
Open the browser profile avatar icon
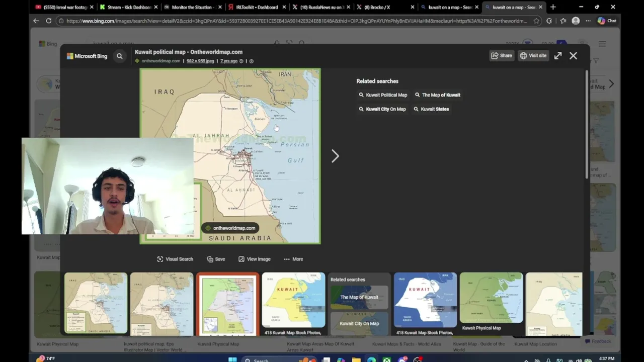pos(576,21)
